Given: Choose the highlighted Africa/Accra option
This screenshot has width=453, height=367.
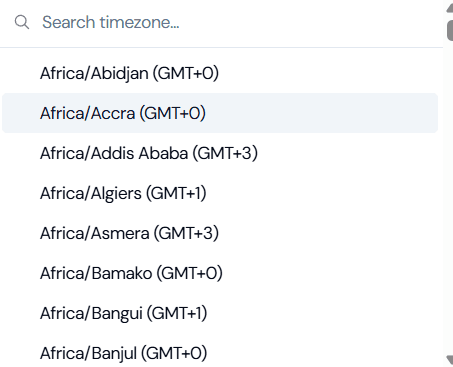Looking at the screenshot, I should (220, 113).
